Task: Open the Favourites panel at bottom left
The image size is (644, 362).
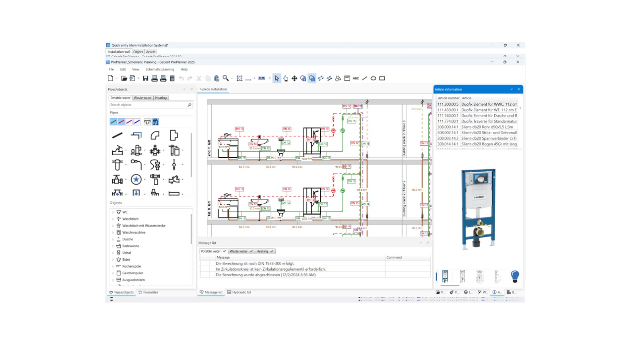Action: [x=149, y=292]
